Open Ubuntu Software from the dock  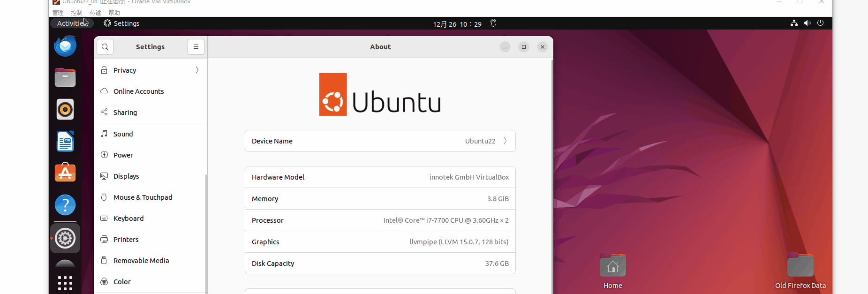65,173
